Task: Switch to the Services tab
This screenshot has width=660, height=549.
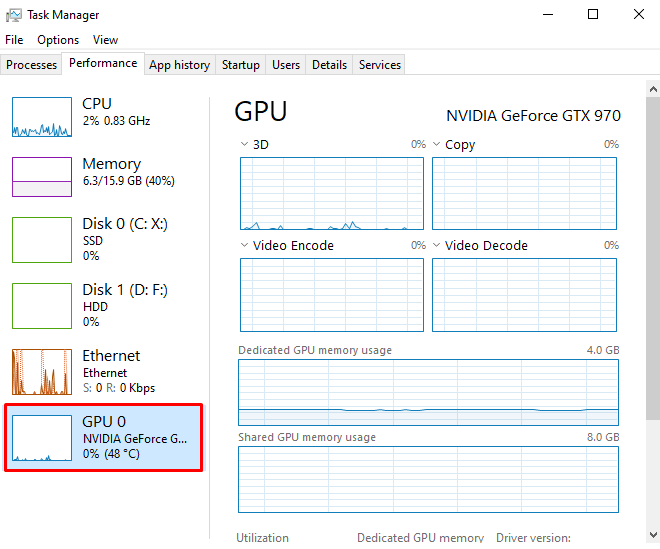Action: tap(380, 65)
